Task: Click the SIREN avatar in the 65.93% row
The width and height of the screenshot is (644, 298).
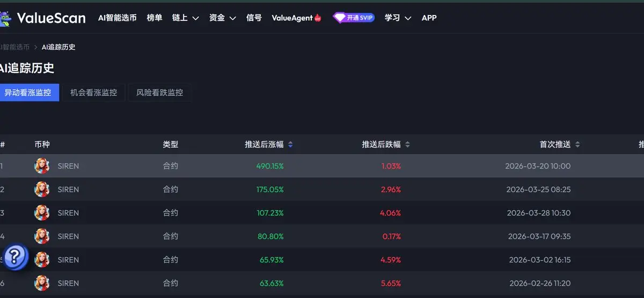Action: point(42,260)
